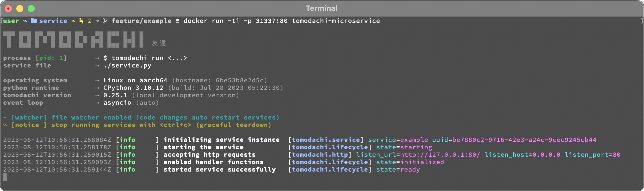Click the yellow stash icon before 2

81,21
